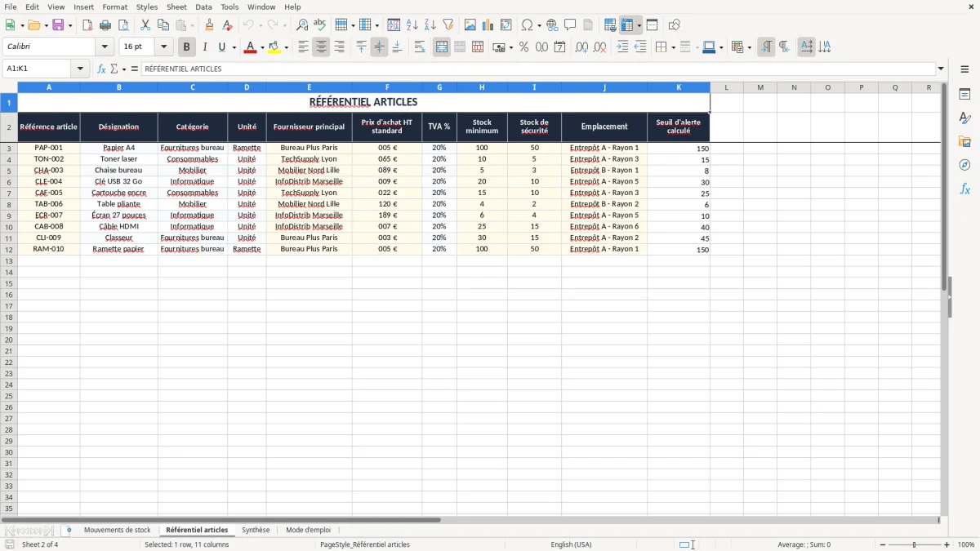The width and height of the screenshot is (980, 551).
Task: Switch to Mouvements de stock sheet
Action: click(x=118, y=530)
